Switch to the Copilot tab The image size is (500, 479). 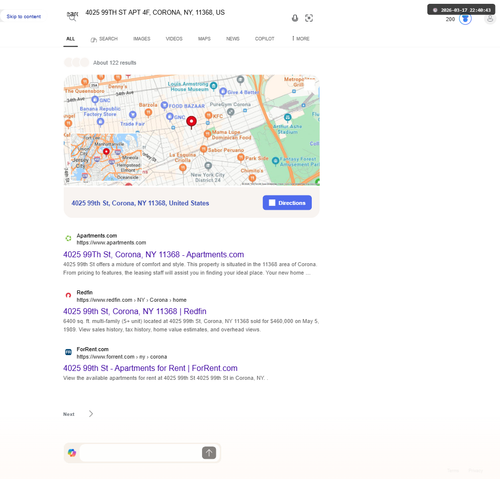click(264, 39)
